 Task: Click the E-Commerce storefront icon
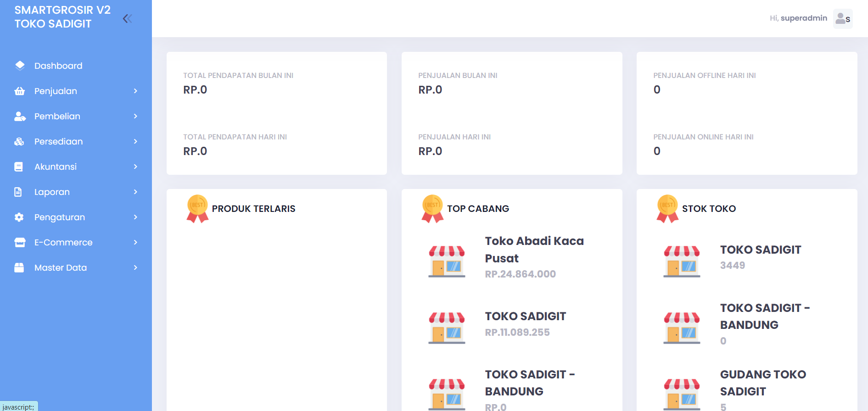[20, 242]
